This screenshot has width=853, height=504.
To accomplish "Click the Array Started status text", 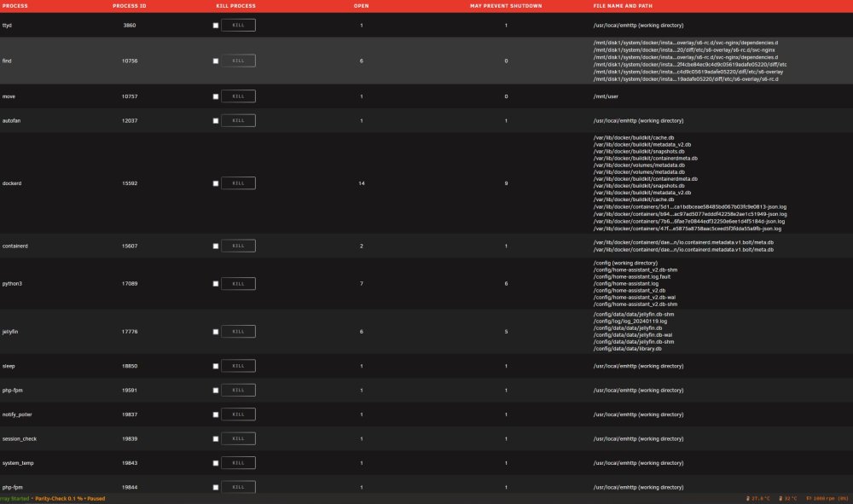I will 15,499.
